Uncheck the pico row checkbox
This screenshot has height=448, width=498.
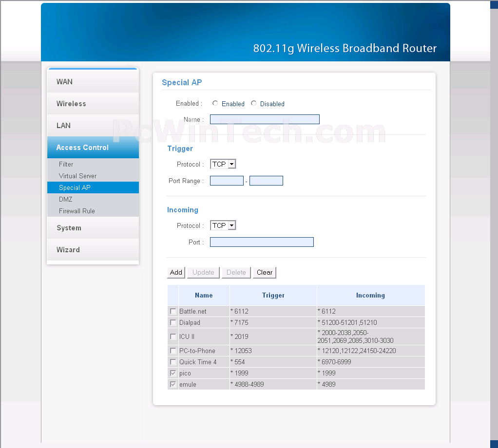point(173,373)
